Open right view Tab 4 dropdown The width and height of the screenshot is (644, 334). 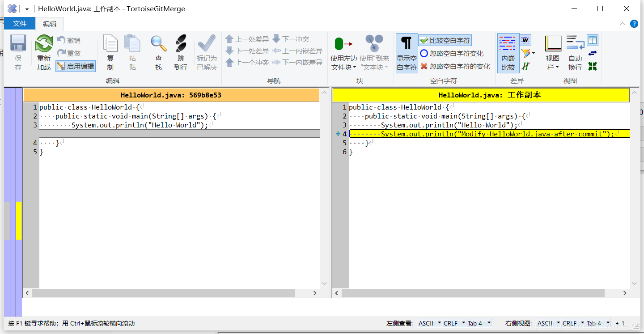tap(598, 323)
